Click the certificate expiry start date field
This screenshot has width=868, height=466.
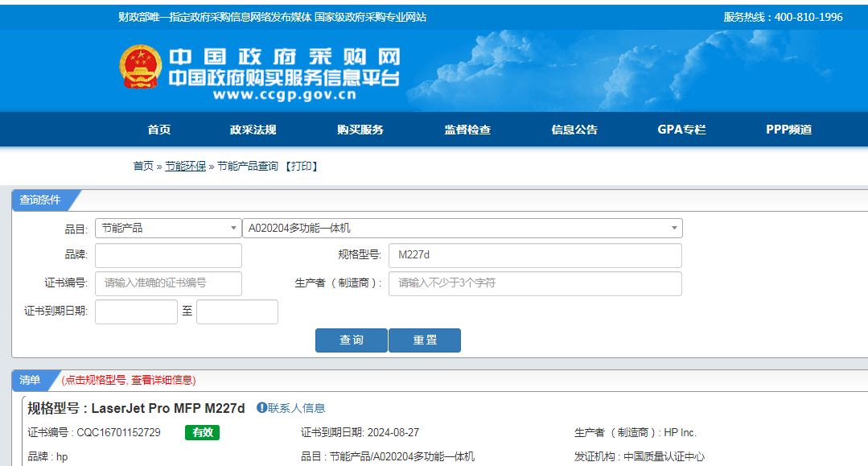(136, 311)
